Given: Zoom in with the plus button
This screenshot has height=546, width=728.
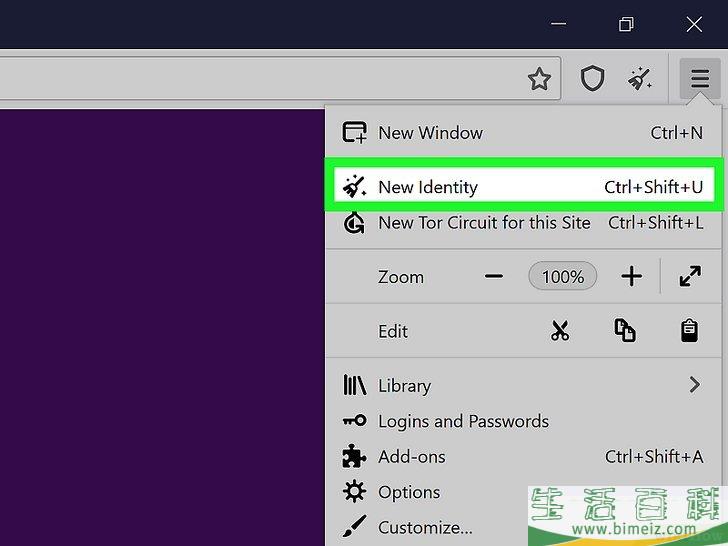Looking at the screenshot, I should 631,277.
